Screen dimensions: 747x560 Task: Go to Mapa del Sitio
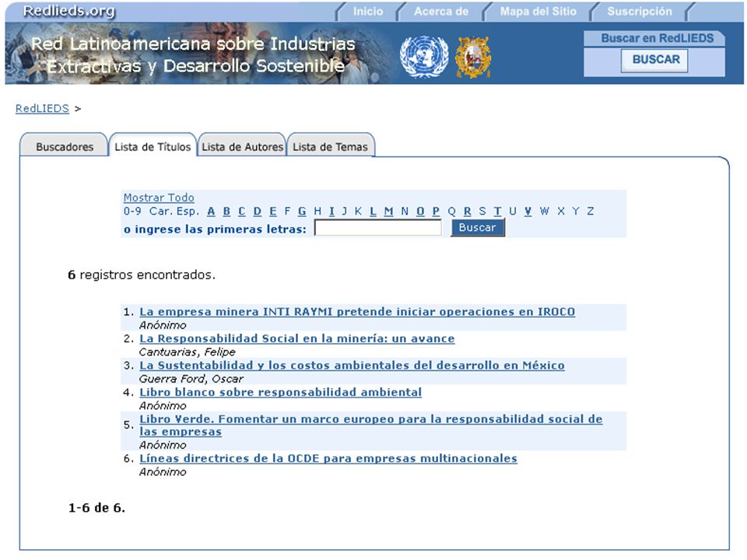click(x=538, y=12)
